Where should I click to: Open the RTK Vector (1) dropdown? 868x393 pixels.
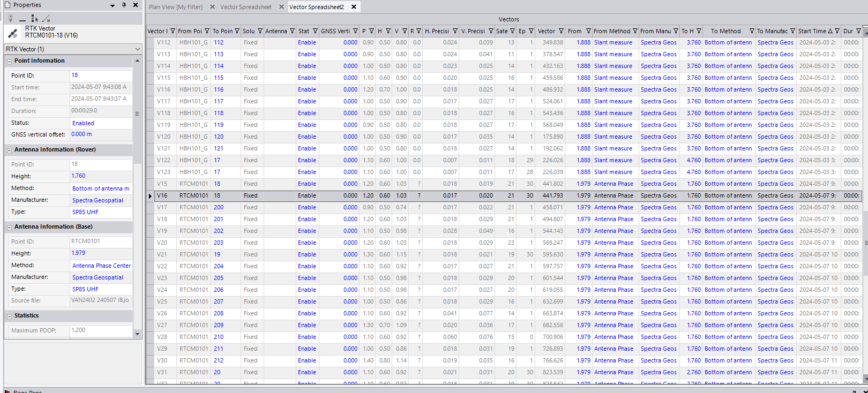pyautogui.click(x=138, y=49)
